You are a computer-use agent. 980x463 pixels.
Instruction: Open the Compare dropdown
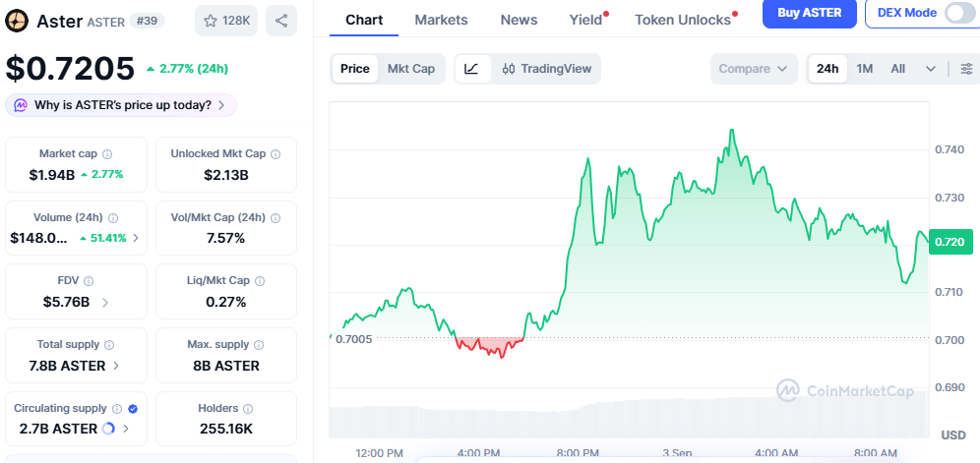[754, 69]
